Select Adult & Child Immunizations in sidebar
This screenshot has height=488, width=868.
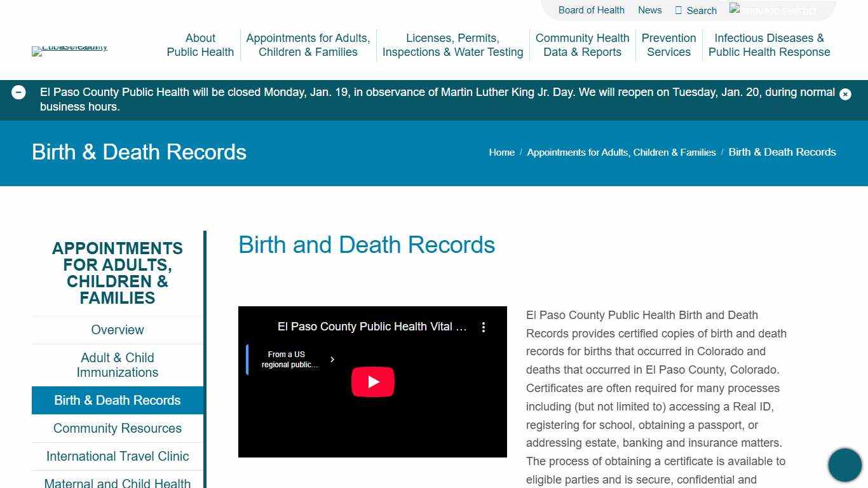(x=117, y=365)
